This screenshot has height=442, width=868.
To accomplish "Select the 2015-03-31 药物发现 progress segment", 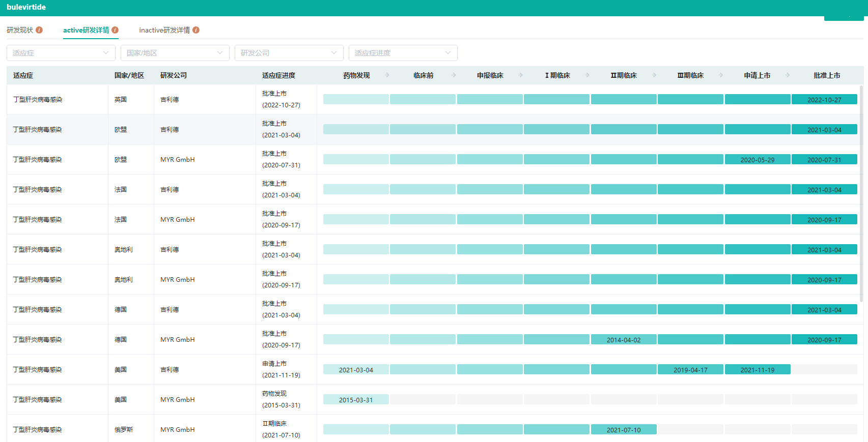I will click(x=356, y=400).
